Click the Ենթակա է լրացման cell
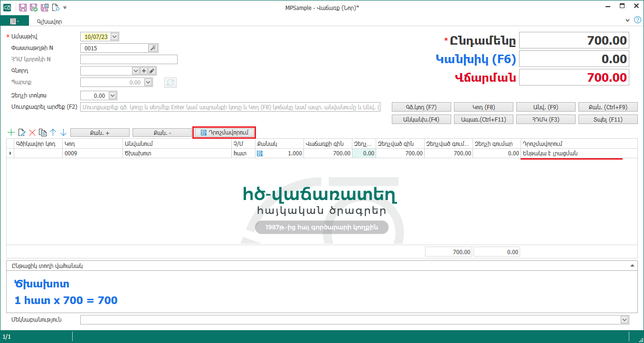The image size is (644, 343). (578, 153)
